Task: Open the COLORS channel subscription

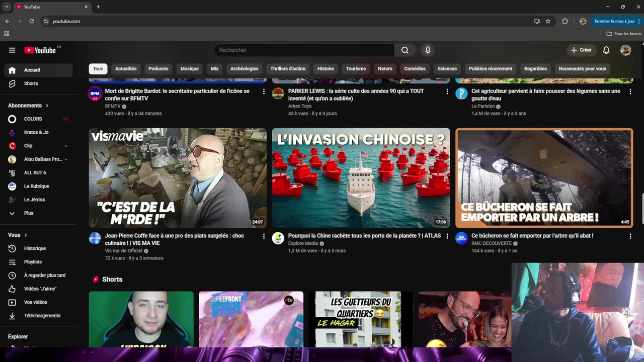Action: coord(38,119)
